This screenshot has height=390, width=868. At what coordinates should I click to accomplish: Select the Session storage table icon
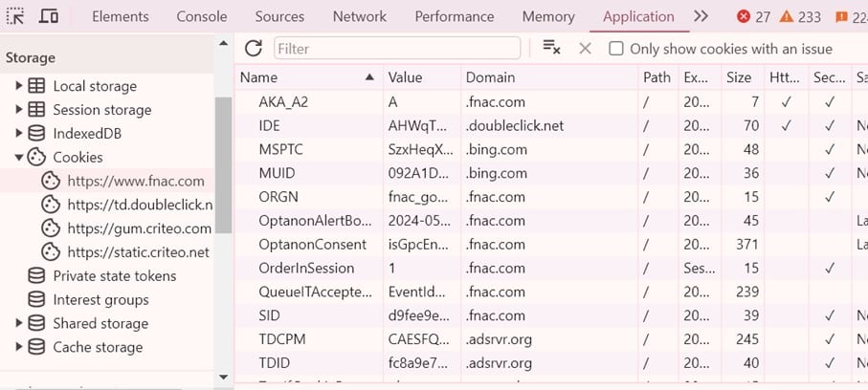[x=36, y=110]
